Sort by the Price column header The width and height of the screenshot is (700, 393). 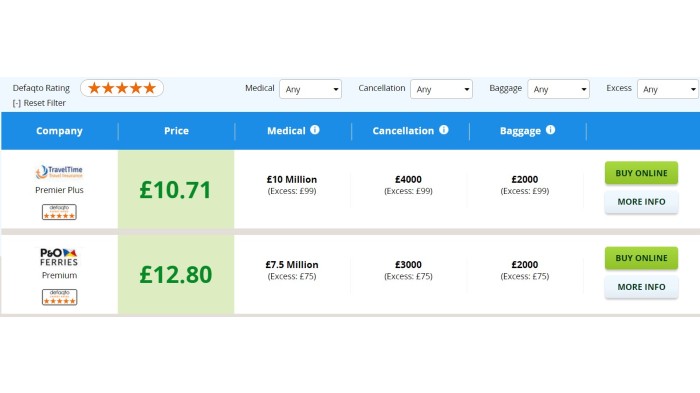(176, 131)
